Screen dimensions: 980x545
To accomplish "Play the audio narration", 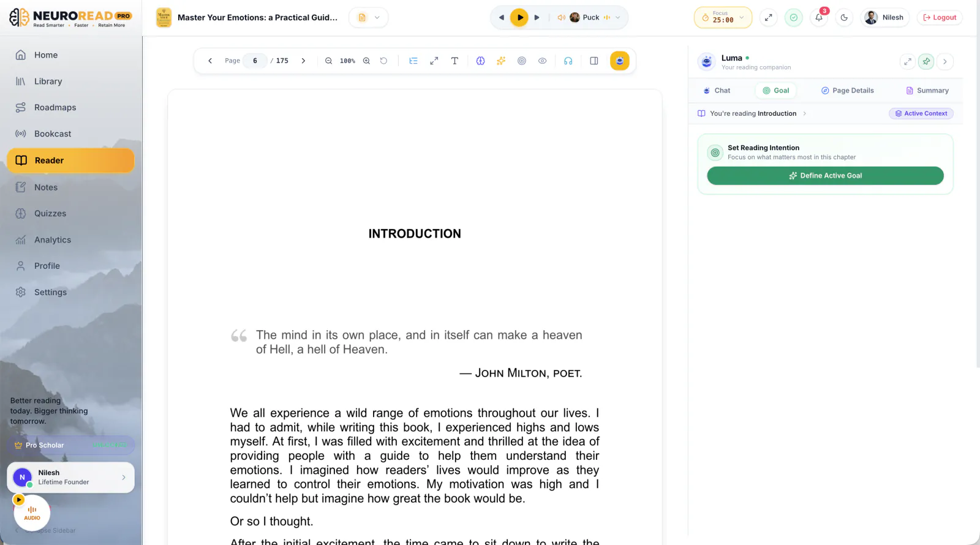I will pyautogui.click(x=519, y=18).
